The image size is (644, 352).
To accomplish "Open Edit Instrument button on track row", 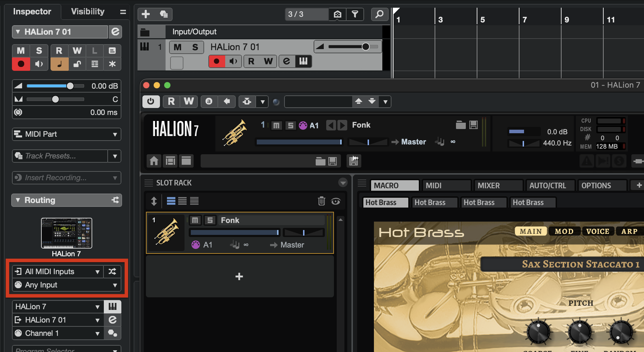I will tap(287, 61).
